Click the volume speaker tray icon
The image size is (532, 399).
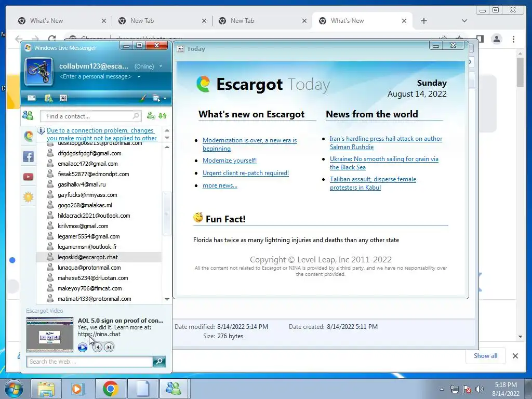point(480,389)
